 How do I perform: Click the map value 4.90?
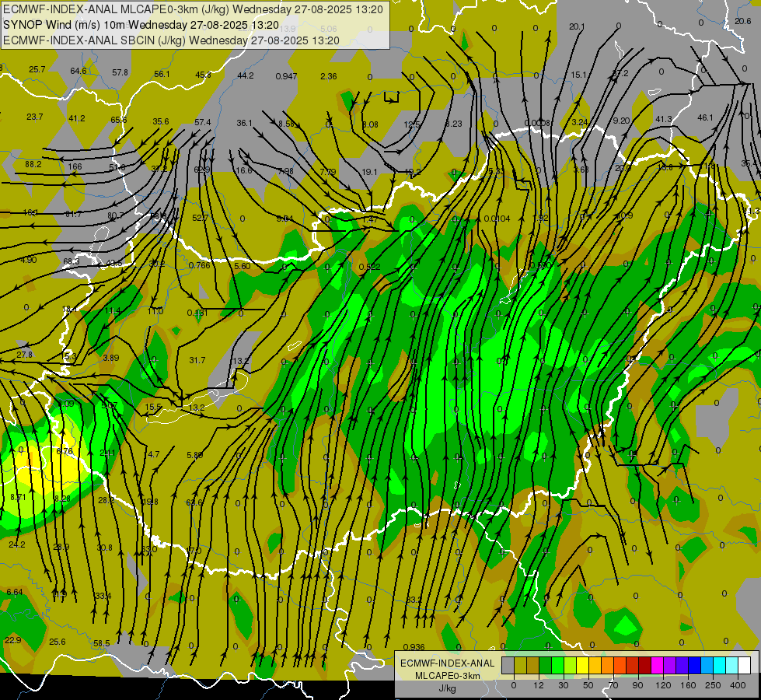pyautogui.click(x=29, y=260)
